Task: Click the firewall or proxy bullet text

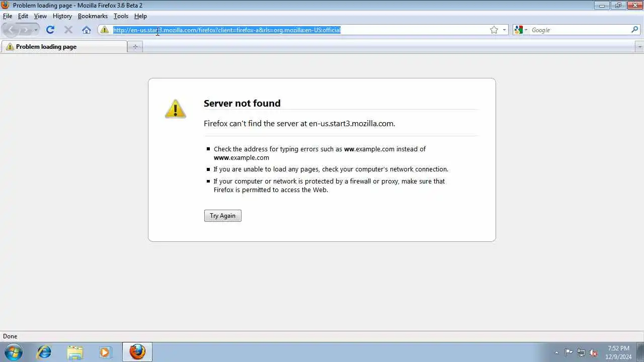Action: (x=329, y=186)
